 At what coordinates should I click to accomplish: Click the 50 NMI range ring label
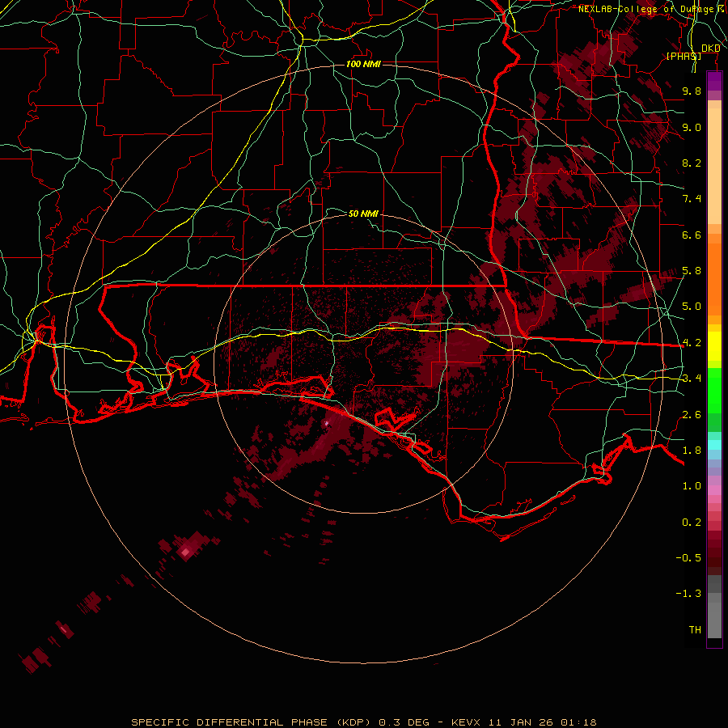[x=363, y=214]
